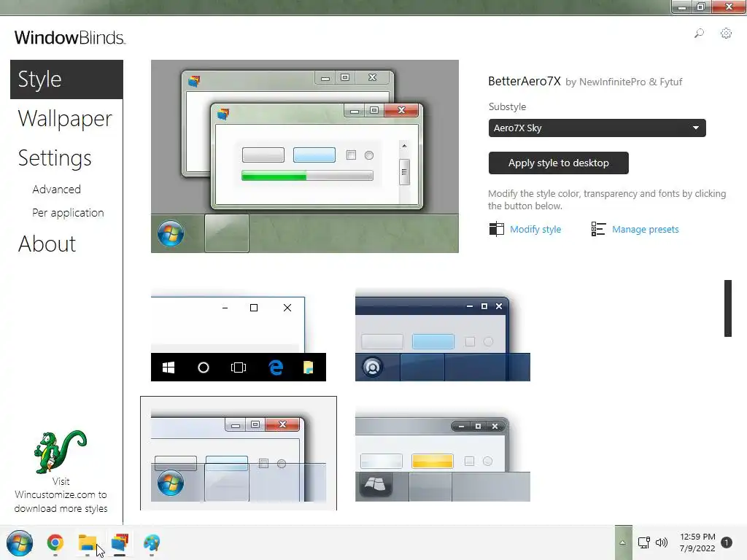Click the Manage presets link
747x560 pixels.
(645, 230)
